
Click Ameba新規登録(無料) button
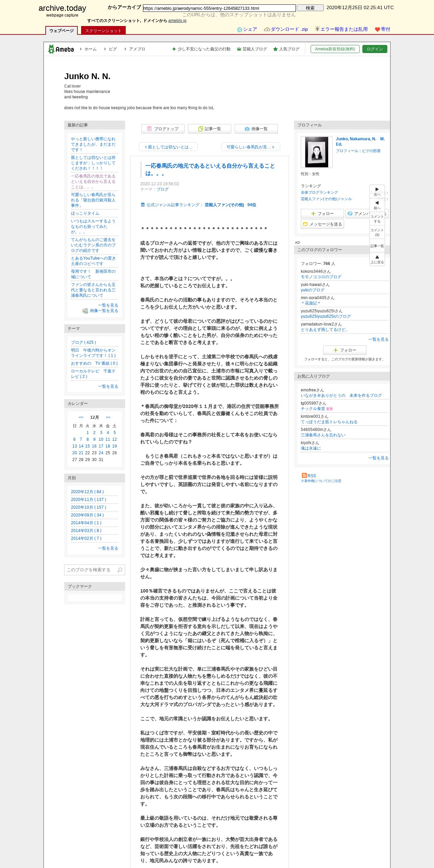point(335,49)
